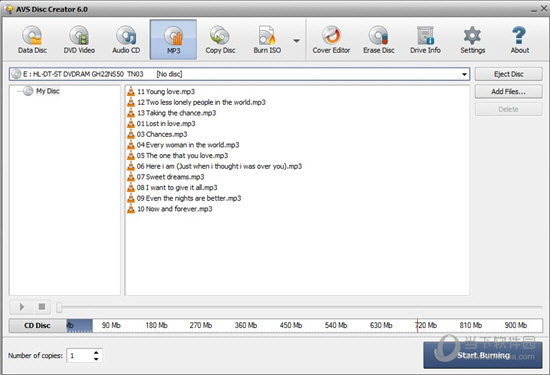Screen dimensions: 550x375
Task: Open the Settings gear
Action: point(472,40)
